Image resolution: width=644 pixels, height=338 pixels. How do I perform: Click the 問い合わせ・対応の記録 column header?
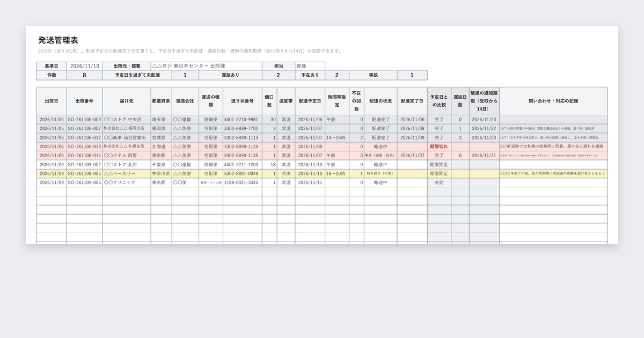(553, 101)
